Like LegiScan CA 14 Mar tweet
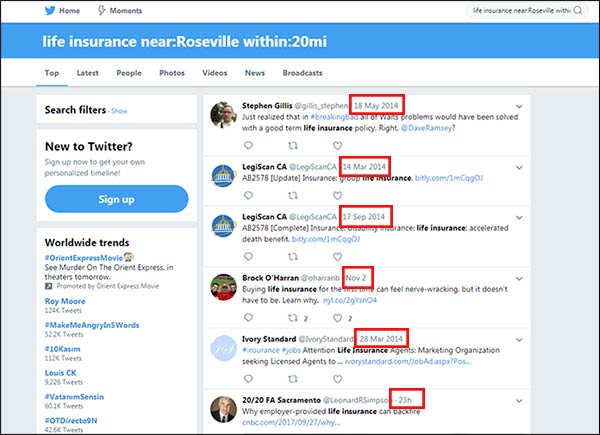 click(x=337, y=196)
